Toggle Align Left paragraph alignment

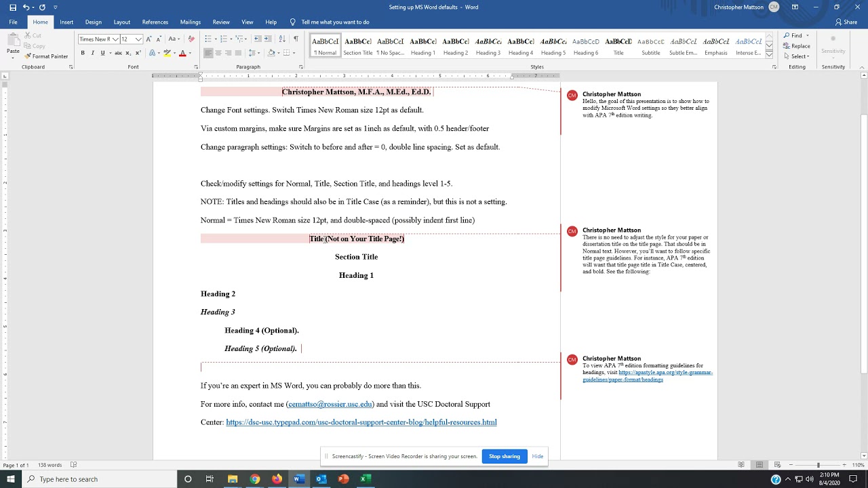click(x=208, y=53)
